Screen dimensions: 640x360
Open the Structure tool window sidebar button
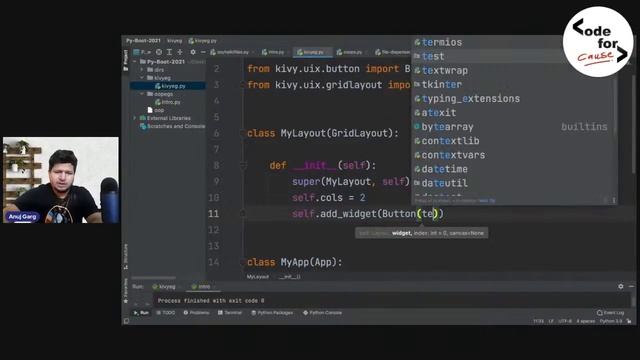pyautogui.click(x=126, y=256)
